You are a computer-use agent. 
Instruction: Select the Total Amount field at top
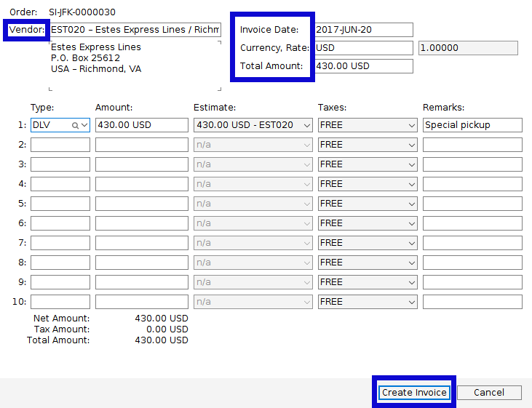363,66
